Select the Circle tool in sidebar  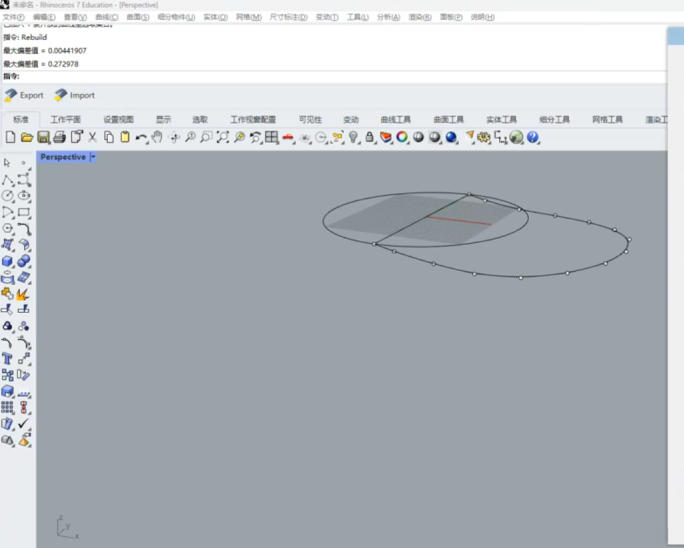tap(7, 196)
